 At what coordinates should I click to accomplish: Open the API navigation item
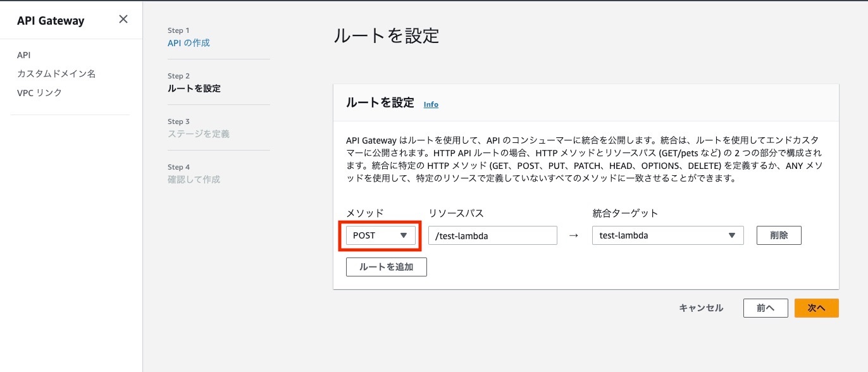[x=23, y=55]
